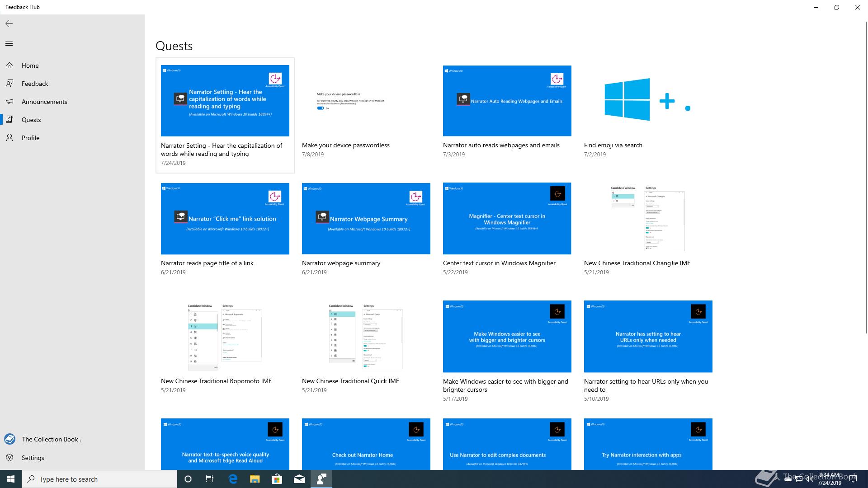Click the volume speaker tray icon
The height and width of the screenshot is (488, 868).
click(809, 479)
